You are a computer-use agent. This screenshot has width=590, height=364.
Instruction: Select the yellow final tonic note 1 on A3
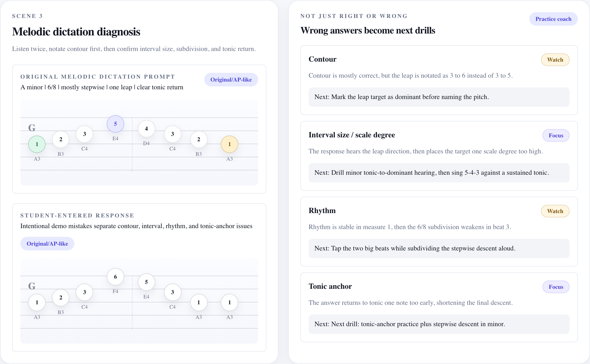click(x=229, y=144)
